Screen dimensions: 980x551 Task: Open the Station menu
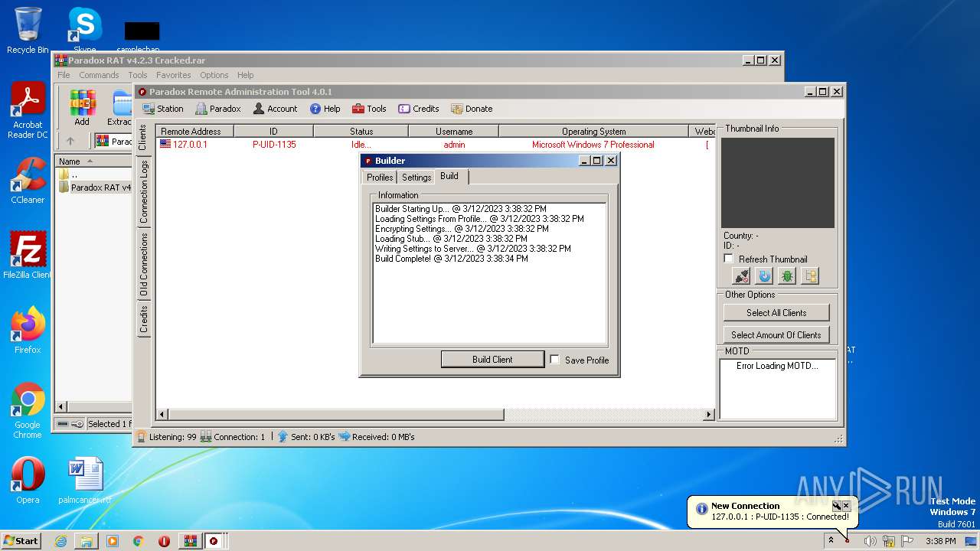point(162,109)
